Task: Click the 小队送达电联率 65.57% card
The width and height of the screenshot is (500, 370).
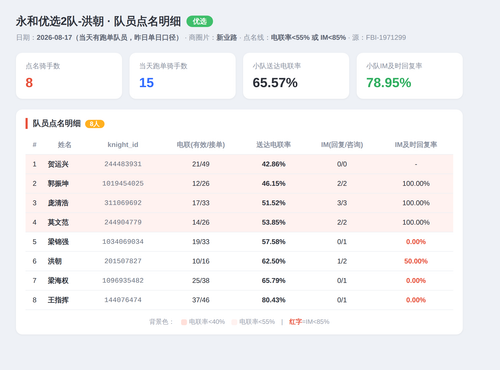Action: [x=296, y=76]
